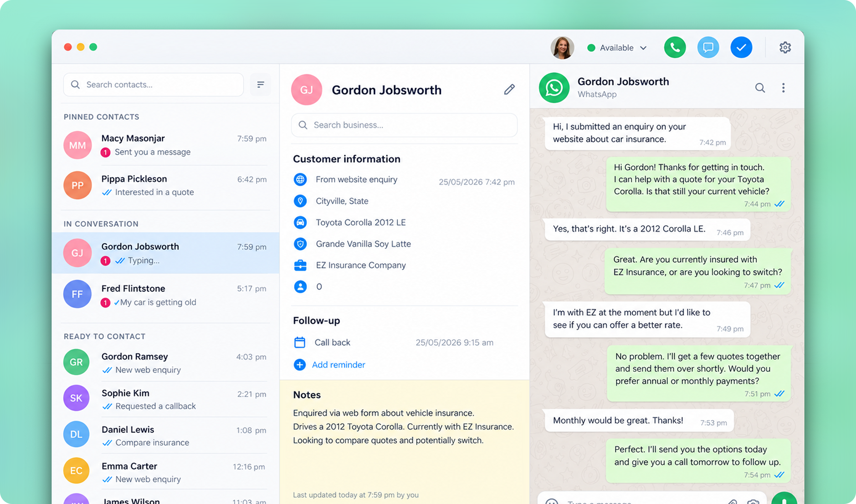
Task: Click the green phone call button
Action: point(674,48)
